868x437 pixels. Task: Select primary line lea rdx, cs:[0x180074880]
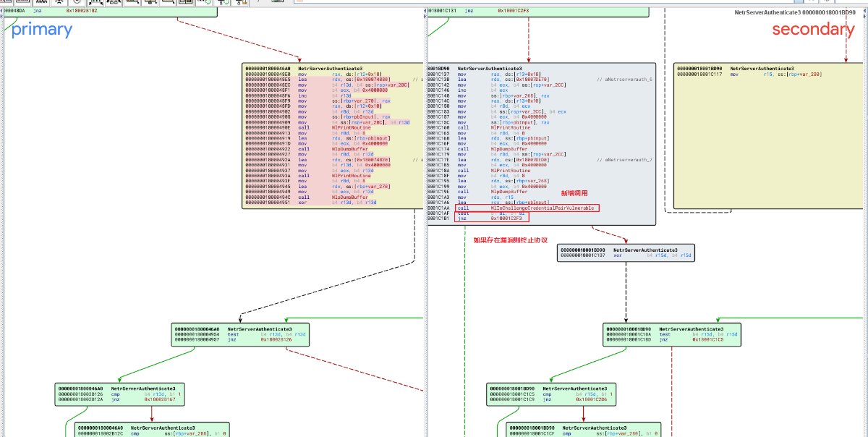(318, 80)
